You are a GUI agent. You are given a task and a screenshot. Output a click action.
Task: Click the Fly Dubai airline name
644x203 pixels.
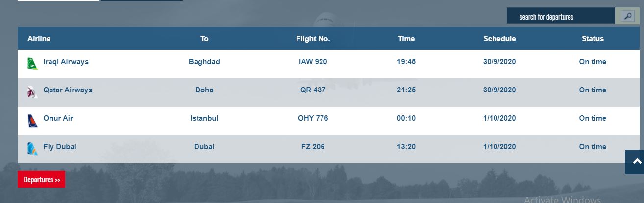click(x=60, y=147)
